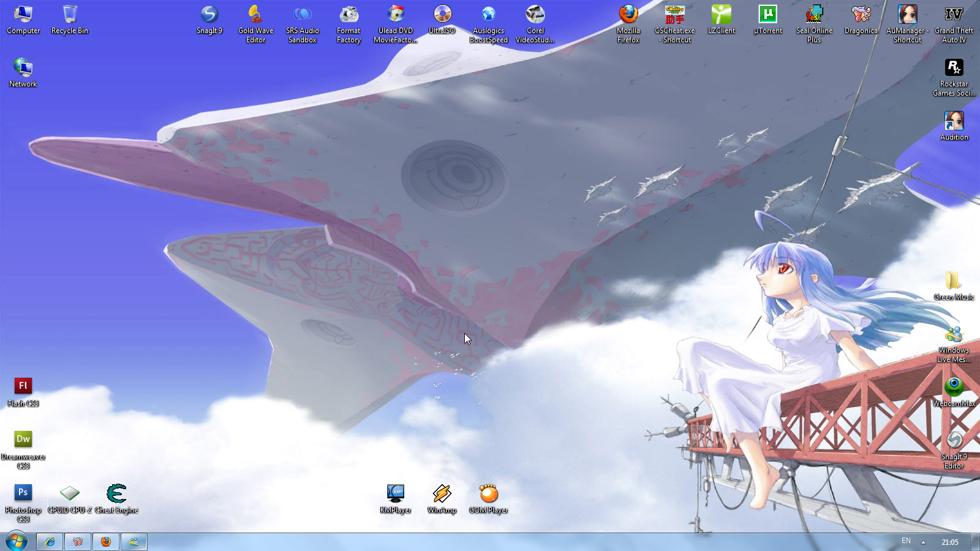Click the WebcamMax desktop icon

point(954,392)
